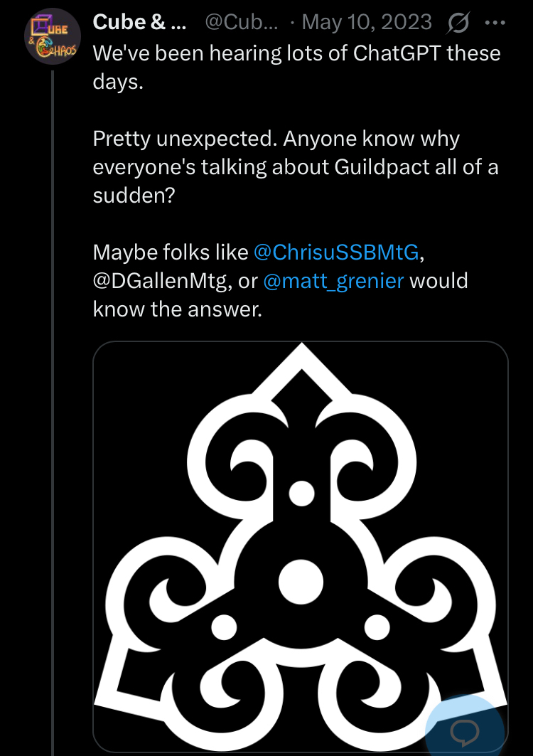Open the Cube & Chaos profile avatar
This screenshot has height=756, width=533.
coord(53,37)
